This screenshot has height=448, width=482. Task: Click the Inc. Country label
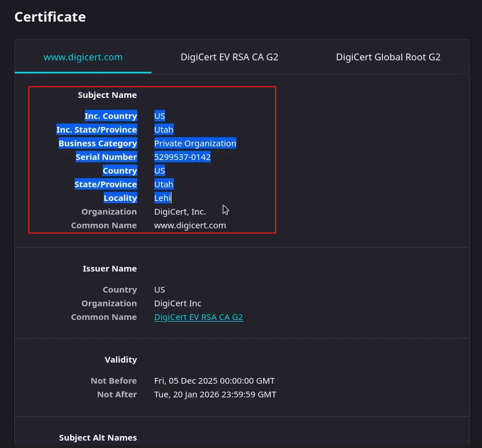(111, 116)
